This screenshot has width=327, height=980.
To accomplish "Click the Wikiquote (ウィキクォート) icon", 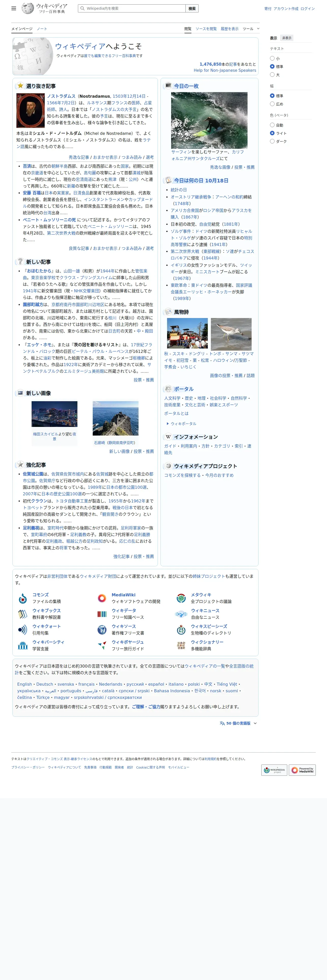I will coord(22,630).
